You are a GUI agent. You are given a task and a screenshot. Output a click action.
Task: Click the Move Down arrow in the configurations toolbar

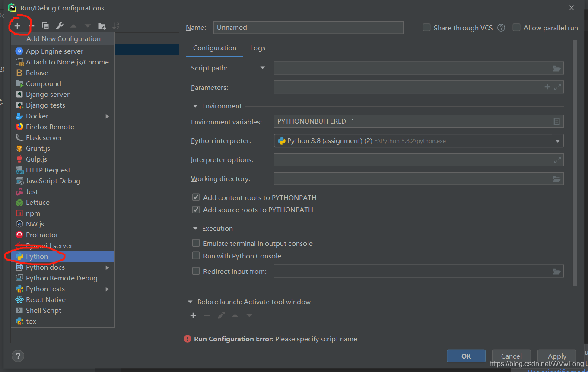[x=88, y=26]
